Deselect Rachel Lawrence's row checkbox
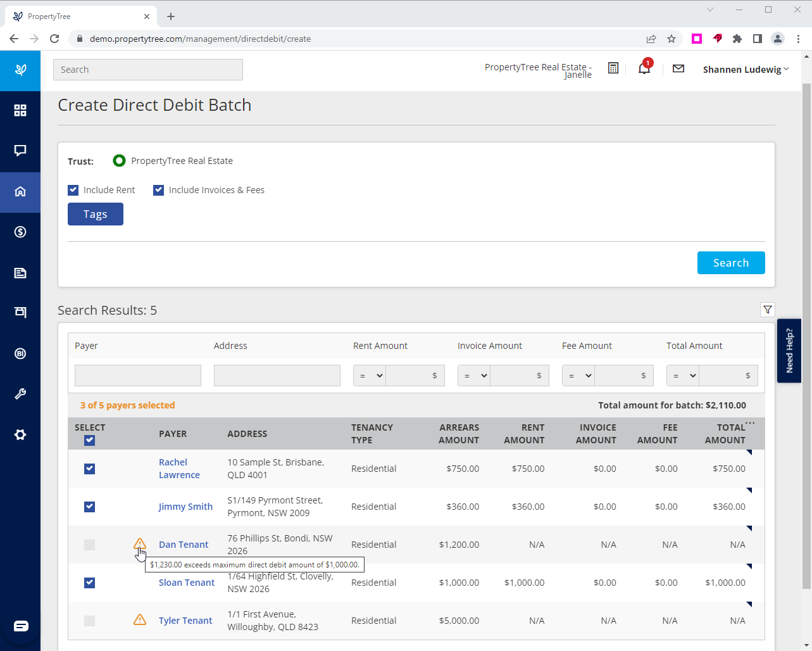 click(89, 469)
